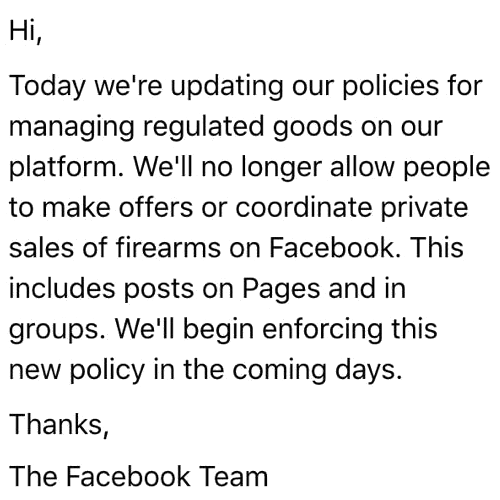Viewport: 500px width, 500px height.
Task: Click the "Hi," greeting line
Action: (26, 32)
